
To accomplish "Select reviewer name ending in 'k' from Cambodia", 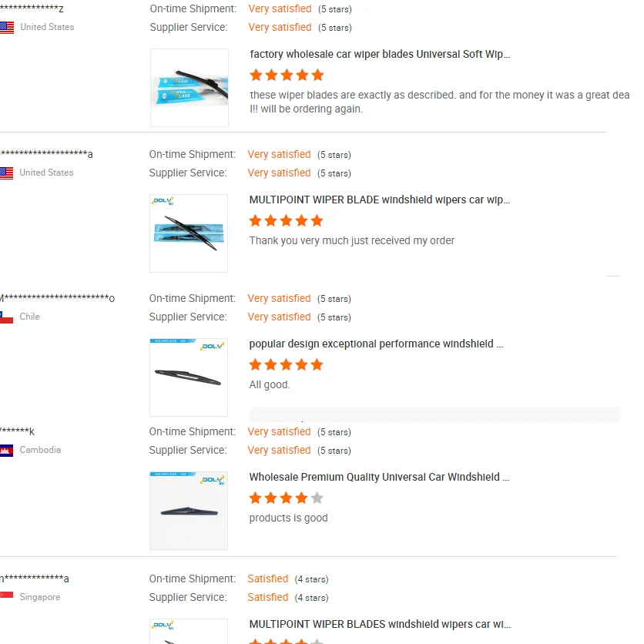I will [17, 431].
